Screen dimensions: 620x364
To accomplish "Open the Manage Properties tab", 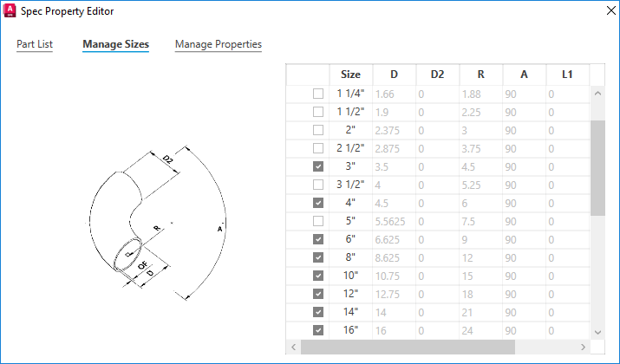I will click(x=219, y=44).
